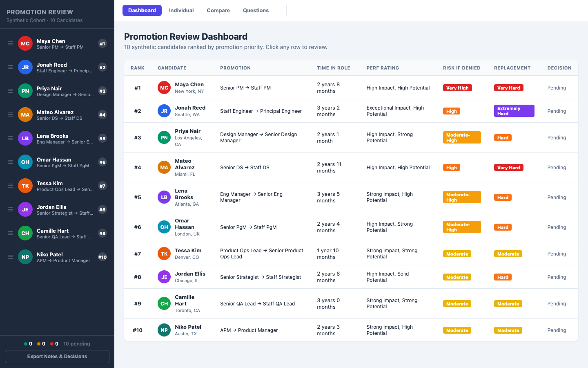Click the OH avatar in the sidebar
The image size is (588, 368).
(25, 162)
